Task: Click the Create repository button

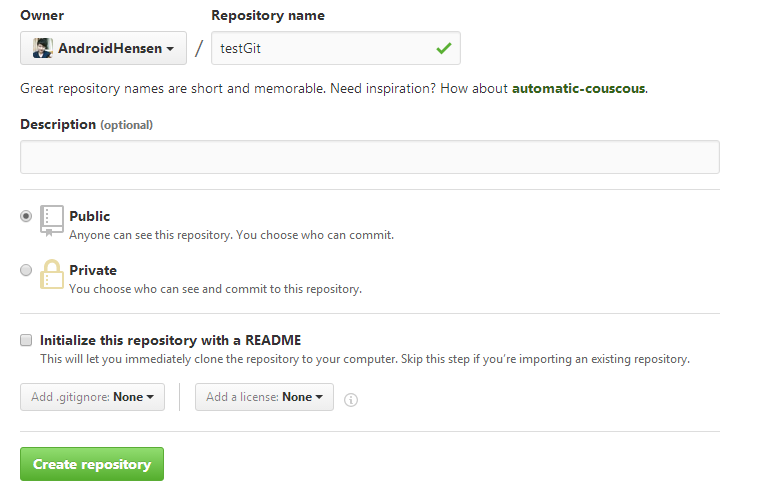Action: pos(92,464)
